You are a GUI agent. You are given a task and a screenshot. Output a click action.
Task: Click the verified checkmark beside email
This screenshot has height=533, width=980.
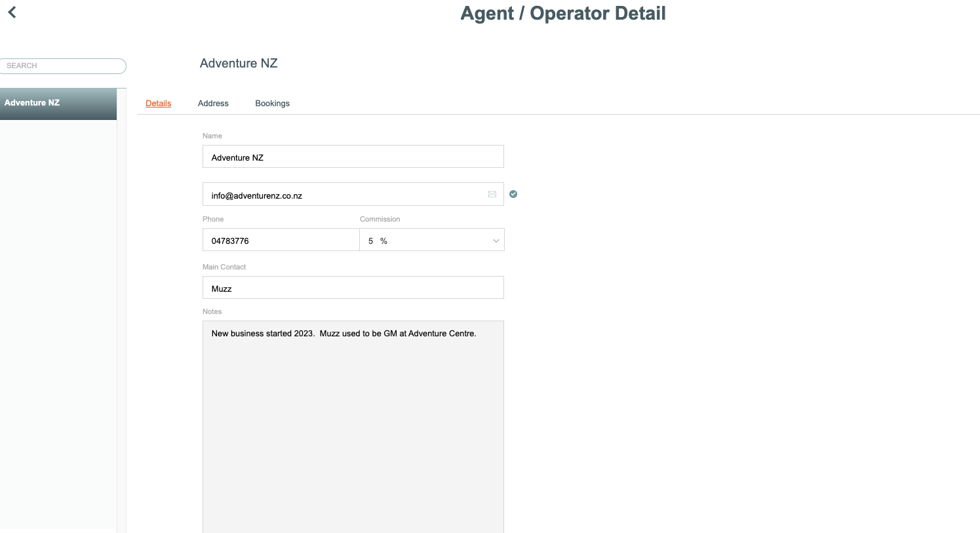click(x=513, y=194)
